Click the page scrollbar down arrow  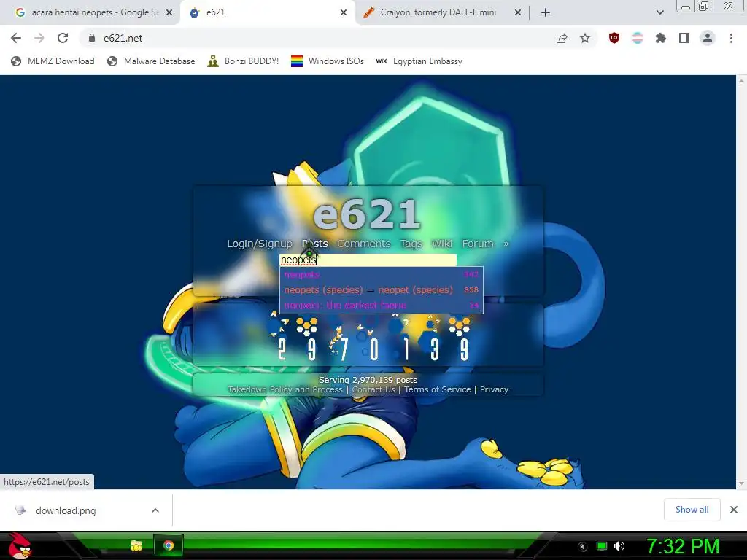pos(741,484)
